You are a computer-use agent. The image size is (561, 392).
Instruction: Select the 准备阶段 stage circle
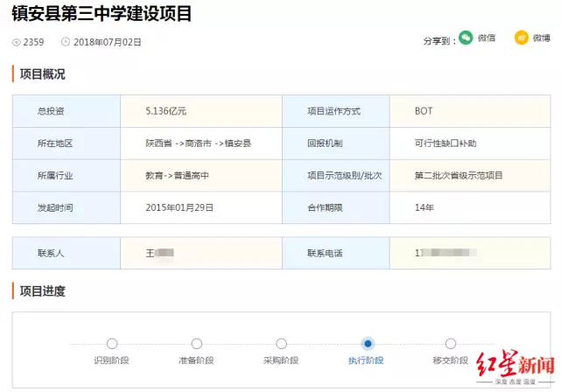click(196, 344)
